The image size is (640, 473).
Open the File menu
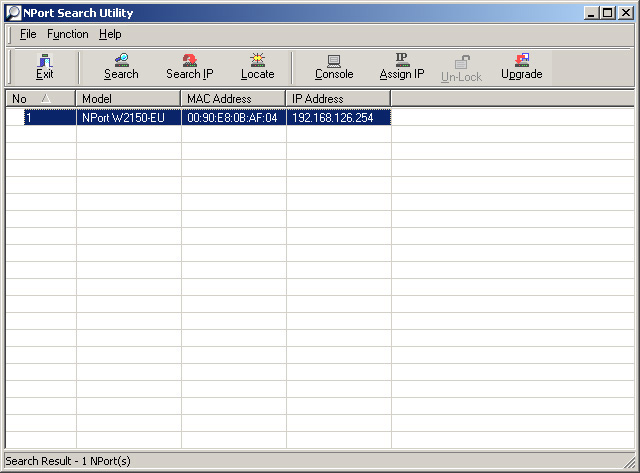click(28, 34)
